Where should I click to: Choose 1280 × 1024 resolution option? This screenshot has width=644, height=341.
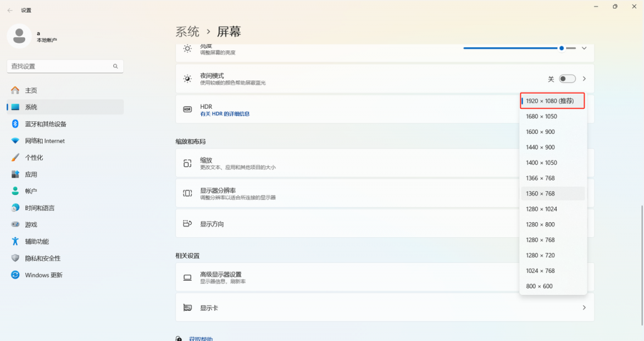coord(553,209)
